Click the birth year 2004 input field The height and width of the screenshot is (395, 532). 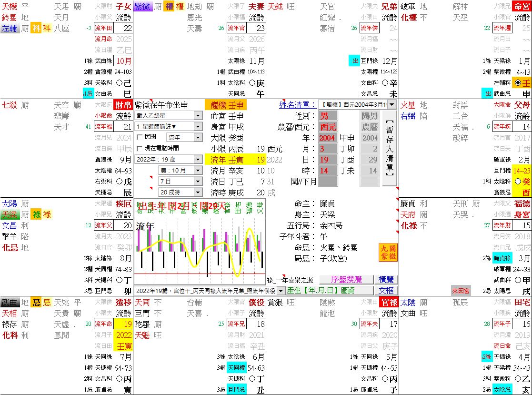[328, 138]
